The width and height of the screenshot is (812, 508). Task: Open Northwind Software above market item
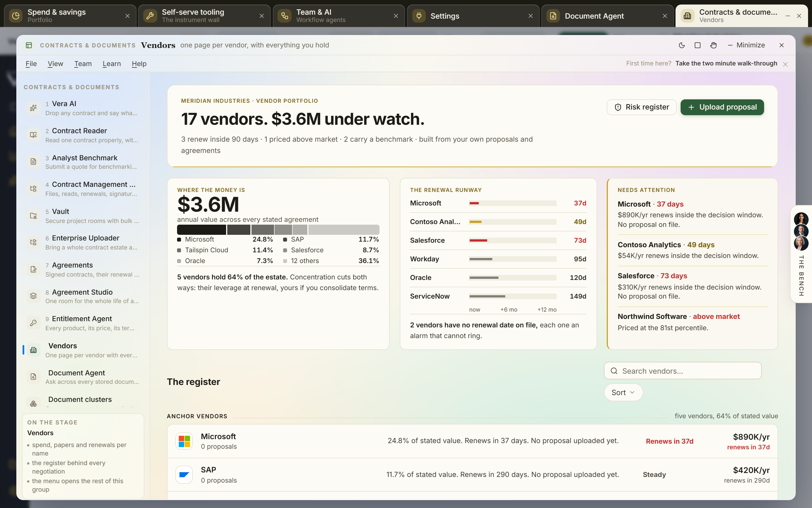tap(692, 322)
